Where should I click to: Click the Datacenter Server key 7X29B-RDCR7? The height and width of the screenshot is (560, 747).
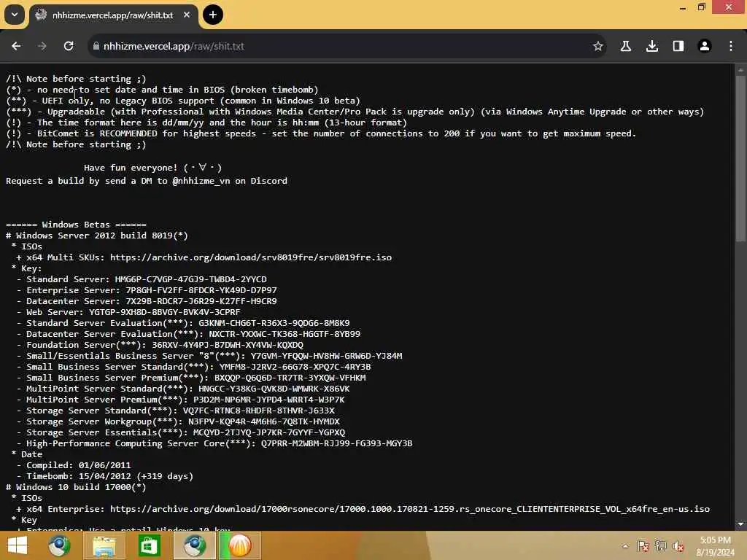201,301
